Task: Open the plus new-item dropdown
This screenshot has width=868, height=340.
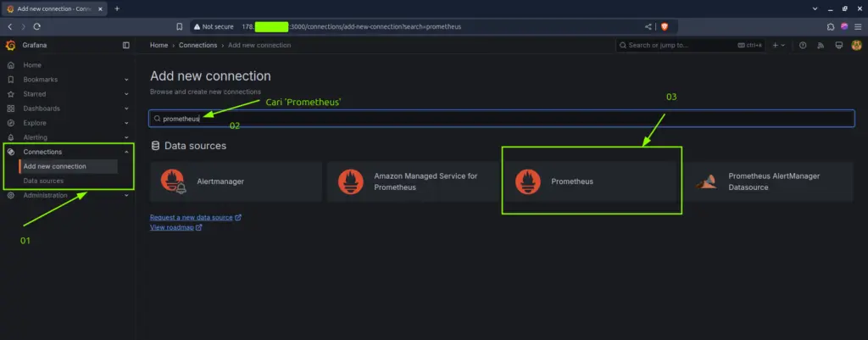Action: tap(779, 46)
